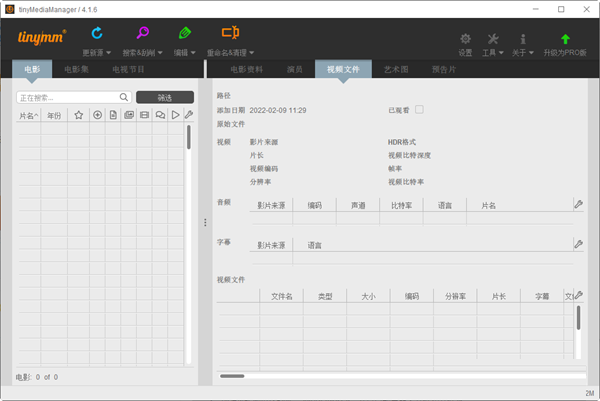600x401 pixels.
Task: Click the 设置 label
Action: coord(465,52)
